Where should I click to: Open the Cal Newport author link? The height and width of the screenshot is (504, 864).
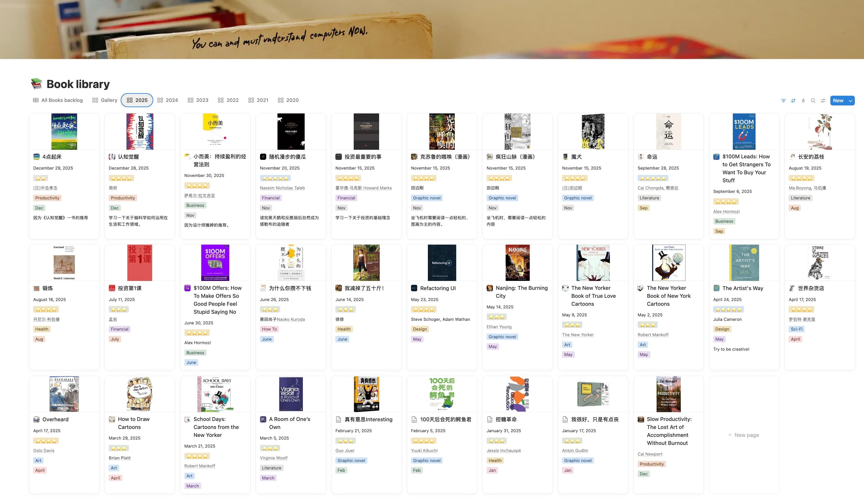pos(650,454)
